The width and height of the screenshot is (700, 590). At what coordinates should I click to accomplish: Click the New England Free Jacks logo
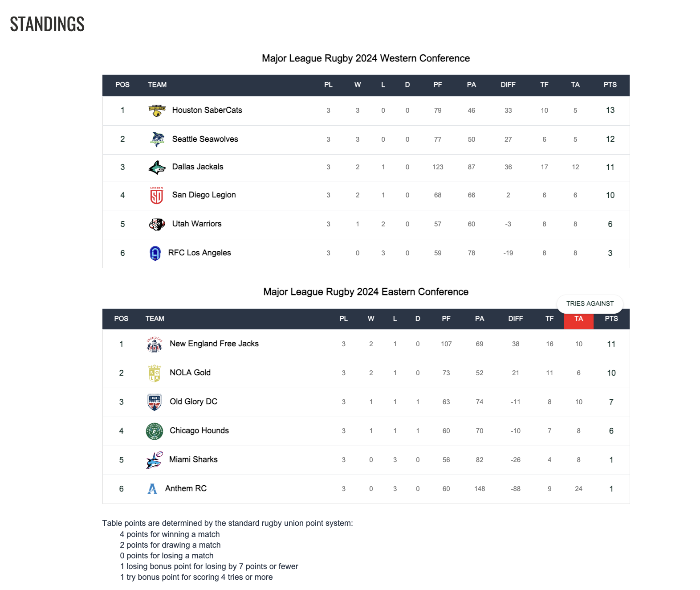[x=155, y=344]
